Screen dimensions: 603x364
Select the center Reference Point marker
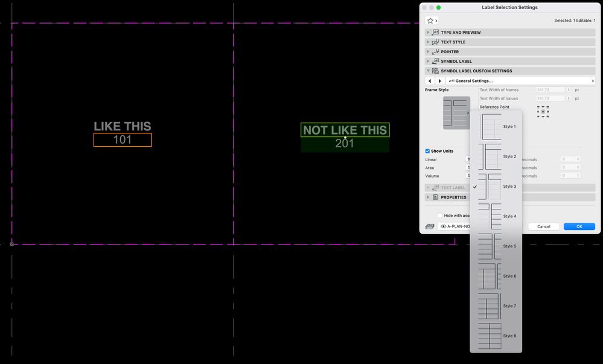(543, 111)
